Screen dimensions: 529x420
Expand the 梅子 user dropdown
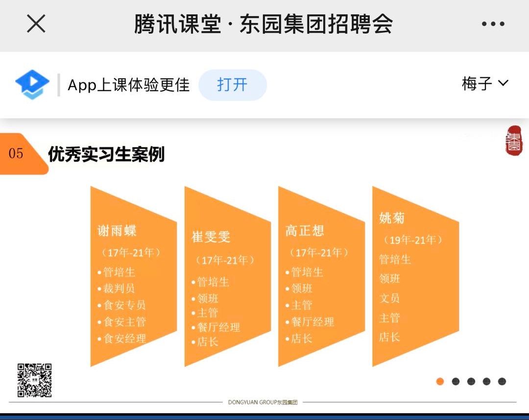point(485,84)
